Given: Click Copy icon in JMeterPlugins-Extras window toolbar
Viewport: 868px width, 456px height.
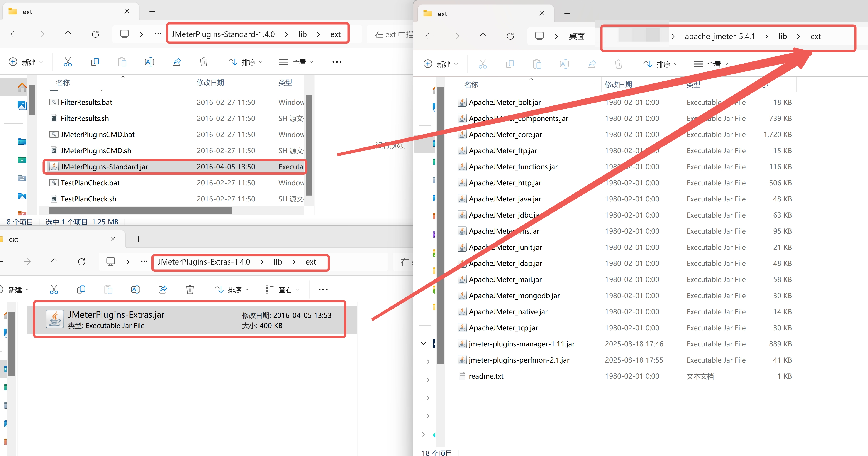Looking at the screenshot, I should (x=81, y=289).
